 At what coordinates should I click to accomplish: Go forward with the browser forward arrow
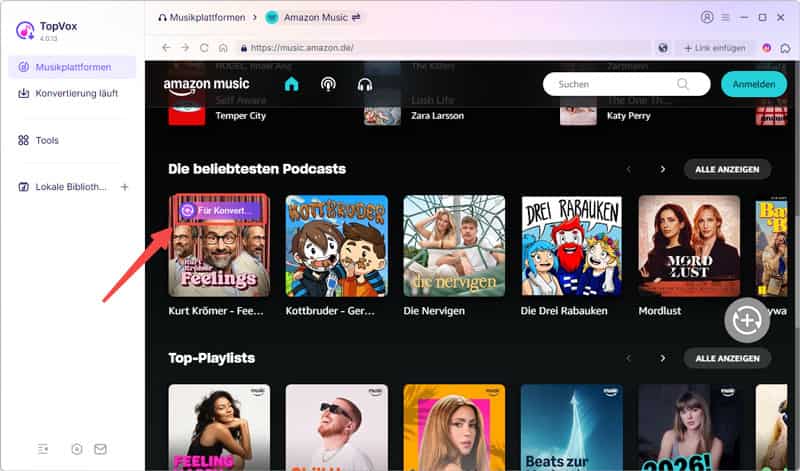(x=185, y=47)
